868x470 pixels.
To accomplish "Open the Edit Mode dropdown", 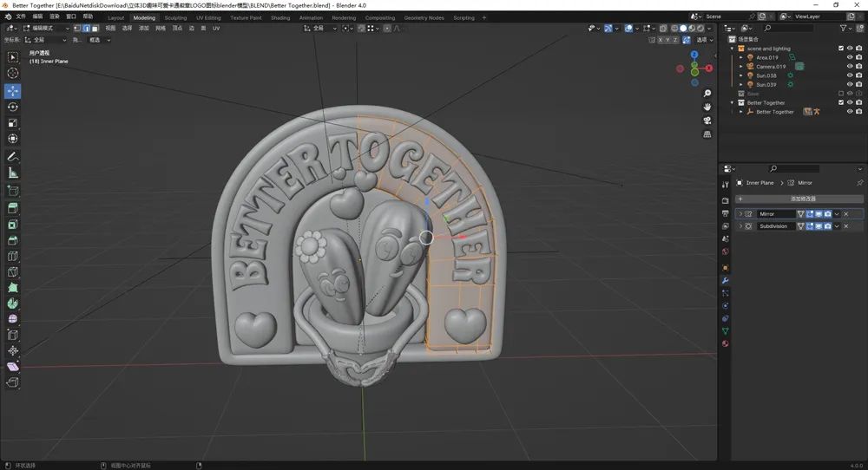I will click(x=47, y=29).
